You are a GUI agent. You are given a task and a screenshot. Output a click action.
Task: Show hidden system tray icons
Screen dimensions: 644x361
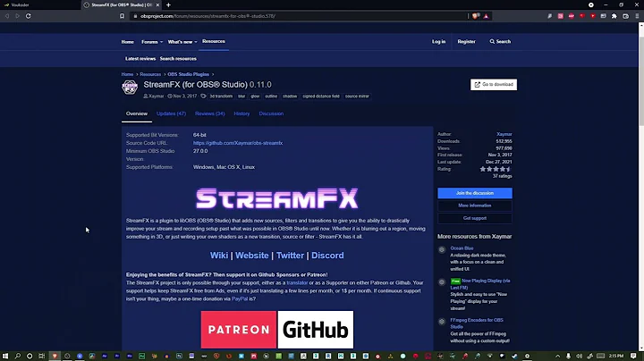click(557, 356)
